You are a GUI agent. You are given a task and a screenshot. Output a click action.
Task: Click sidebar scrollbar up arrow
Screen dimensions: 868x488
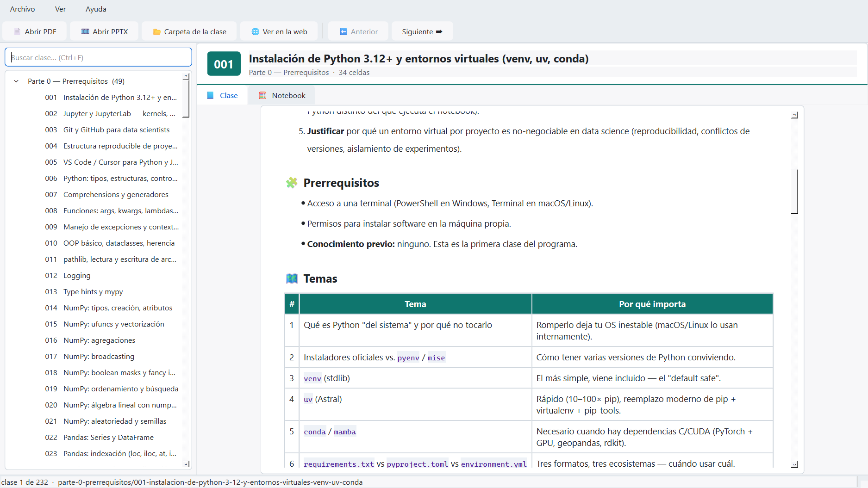186,76
